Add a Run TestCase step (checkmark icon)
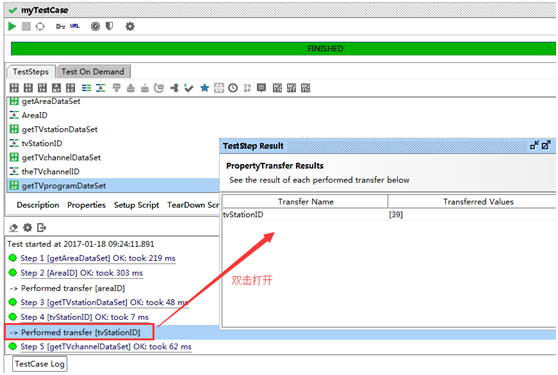This screenshot has height=375, width=558. pos(189,88)
